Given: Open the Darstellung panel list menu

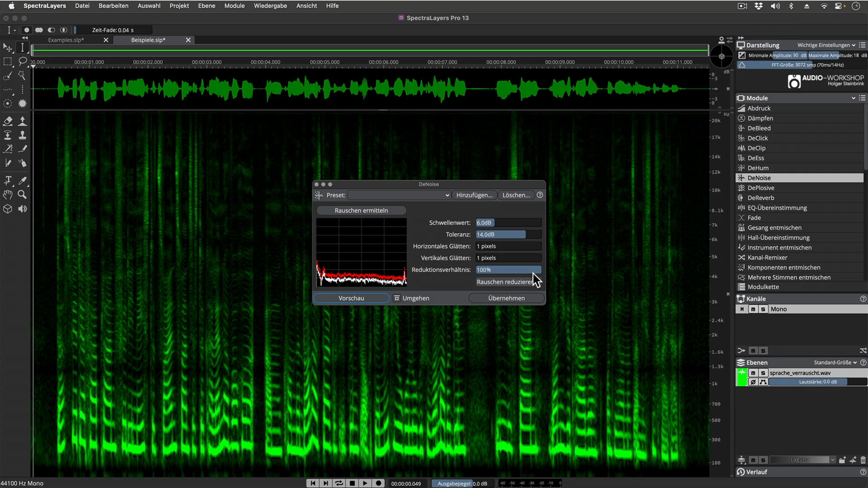Looking at the screenshot, I should click(x=862, y=45).
